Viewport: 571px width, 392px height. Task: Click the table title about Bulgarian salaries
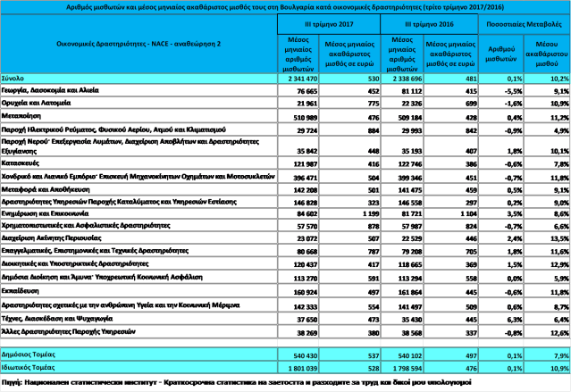pos(285,6)
